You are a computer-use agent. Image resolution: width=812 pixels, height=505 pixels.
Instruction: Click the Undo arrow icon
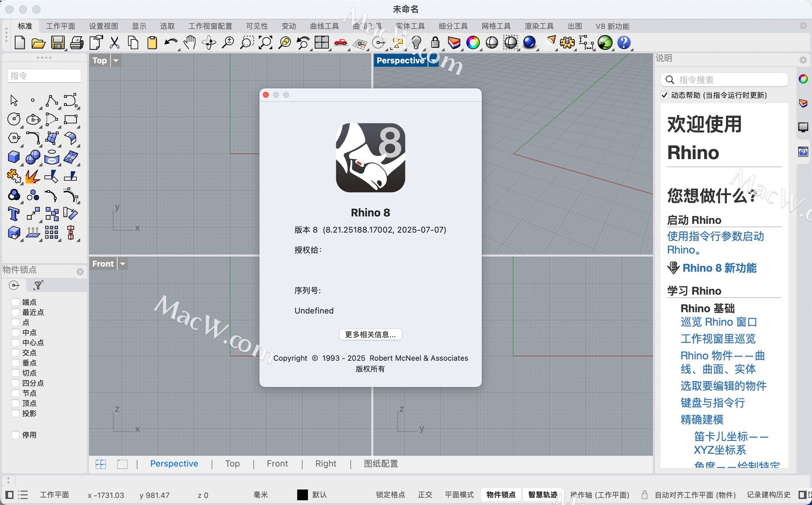(171, 43)
